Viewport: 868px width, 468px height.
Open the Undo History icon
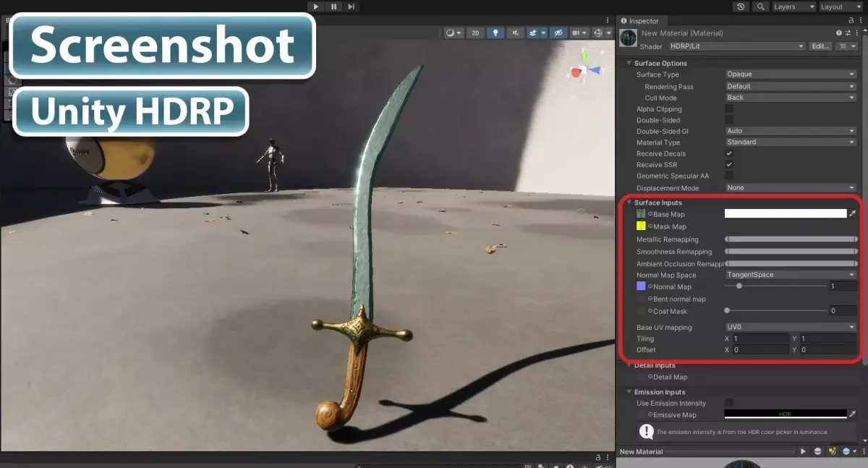coord(741,7)
